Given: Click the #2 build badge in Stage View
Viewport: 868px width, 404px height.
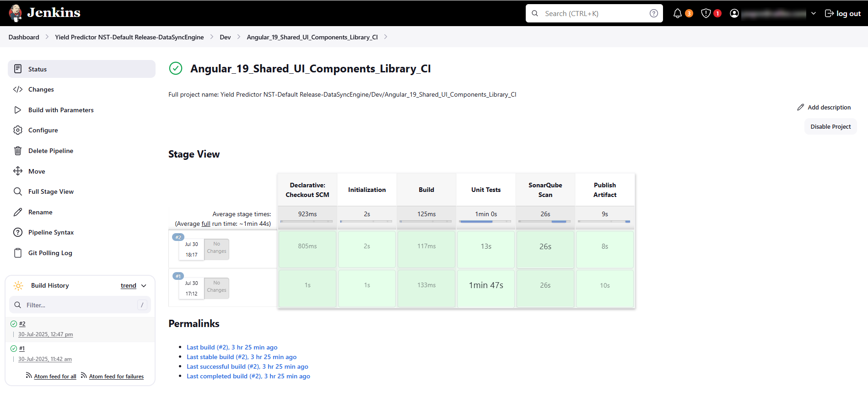Looking at the screenshot, I should (x=178, y=237).
